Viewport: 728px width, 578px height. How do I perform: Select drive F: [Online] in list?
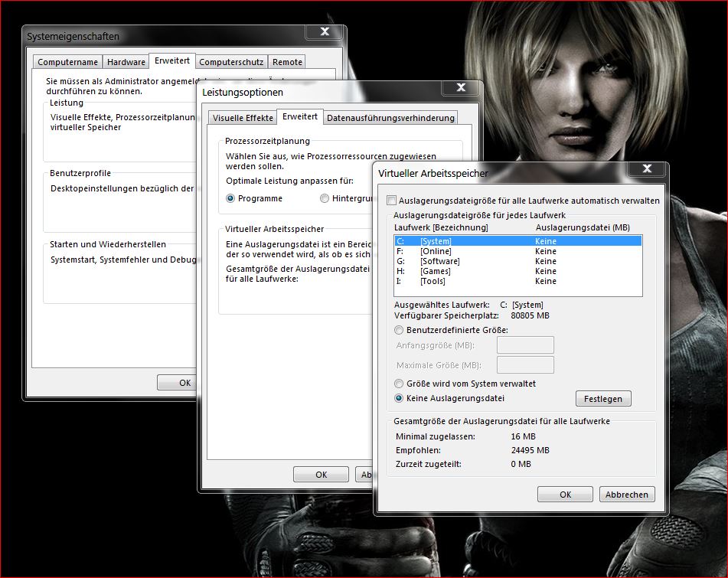tap(517, 251)
